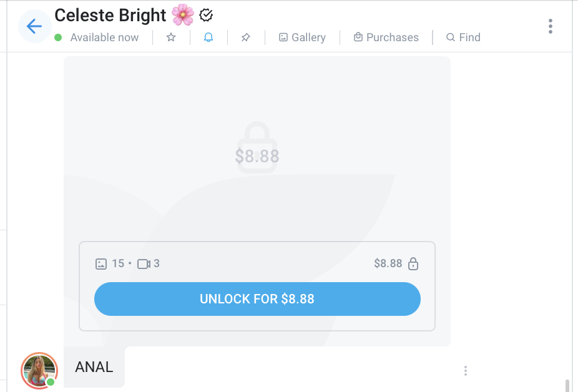Add chat to favorites with star icon
This screenshot has width=578, height=392.
point(171,37)
